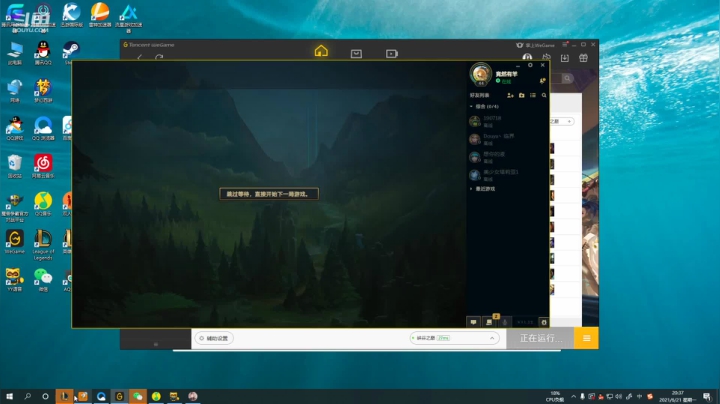Open the WeChat desktop shortcut
Screen dimensions: 720x404
(43, 280)
